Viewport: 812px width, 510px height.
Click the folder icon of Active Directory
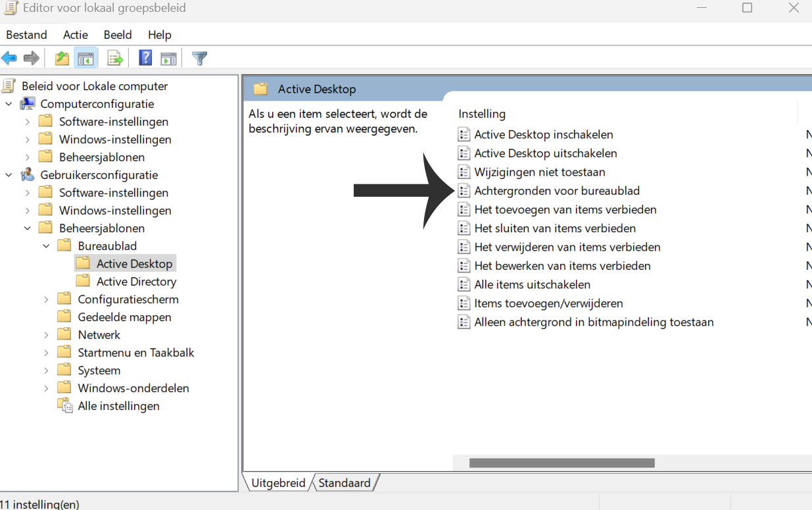coord(83,281)
